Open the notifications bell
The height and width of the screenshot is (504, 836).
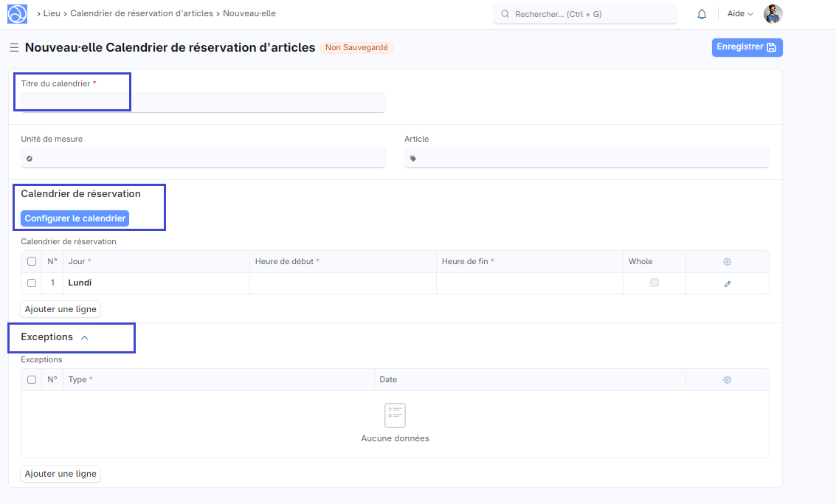[702, 14]
